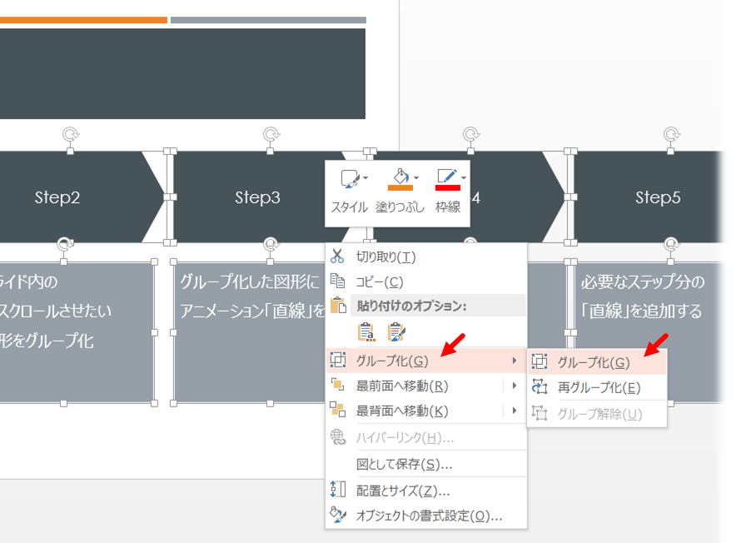Click the 枠線 (Outline) pen icon
This screenshot has height=543, width=756.
click(448, 177)
